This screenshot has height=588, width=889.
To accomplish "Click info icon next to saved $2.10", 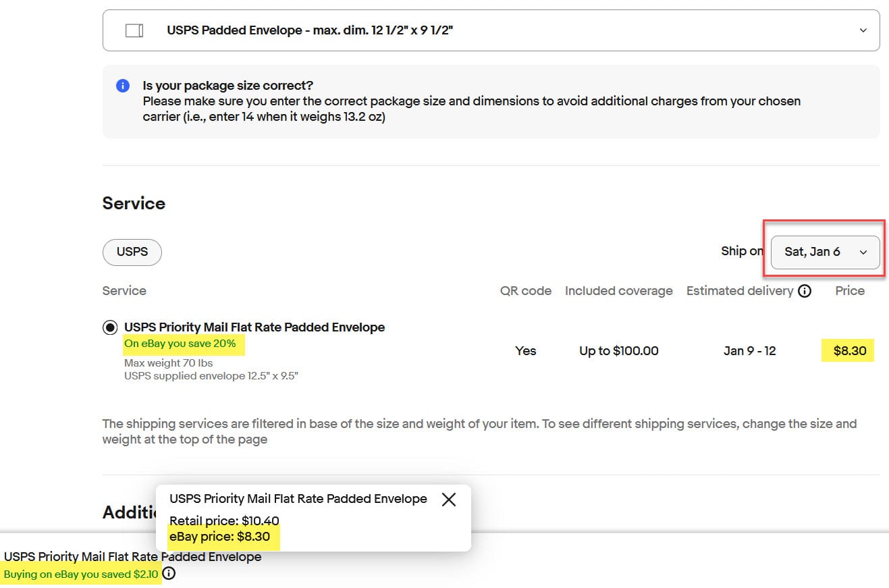I will coord(169,574).
